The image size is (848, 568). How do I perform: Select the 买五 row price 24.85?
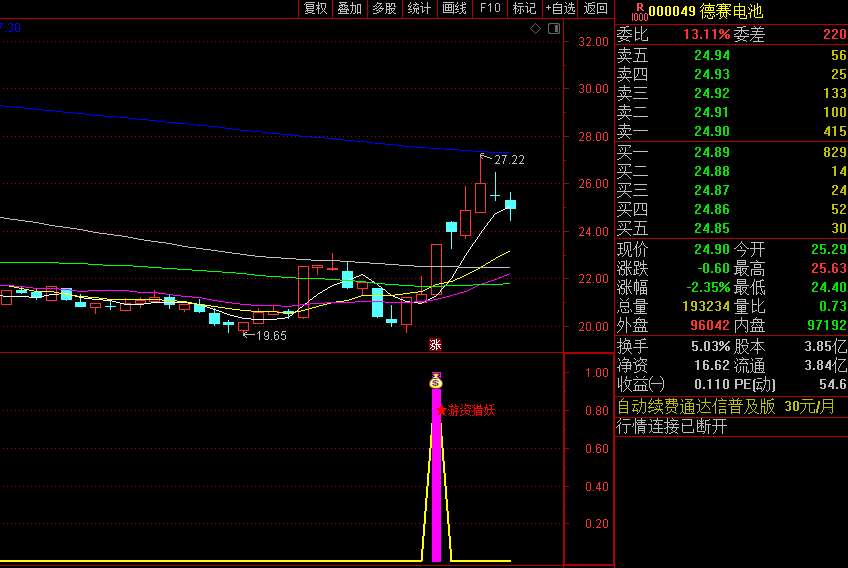pos(712,228)
